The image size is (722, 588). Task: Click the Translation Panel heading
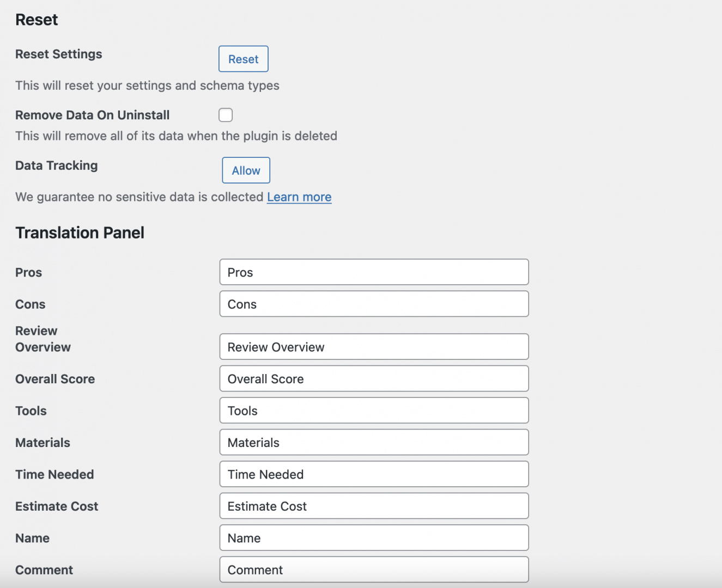click(80, 233)
